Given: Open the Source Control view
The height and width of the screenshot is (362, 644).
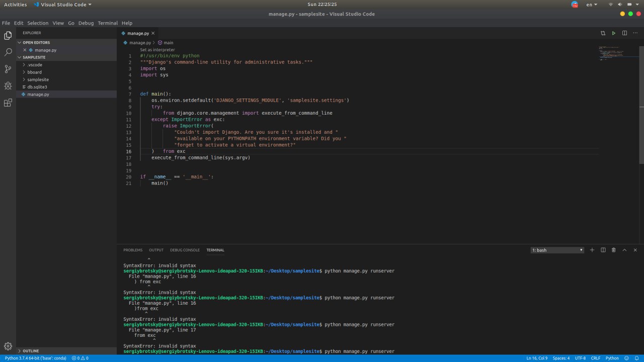Looking at the screenshot, I should [8, 69].
